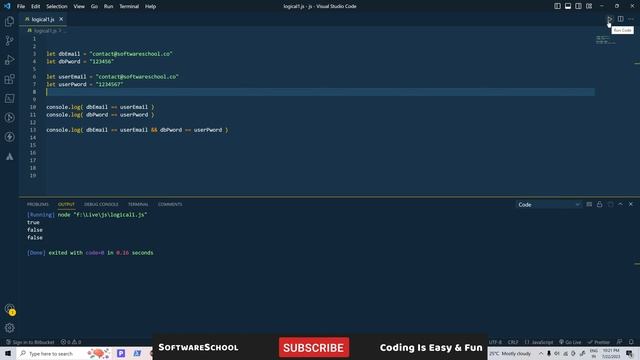Screen dimensions: 640x360
Task: Open the Help menu
Action: tap(151, 6)
